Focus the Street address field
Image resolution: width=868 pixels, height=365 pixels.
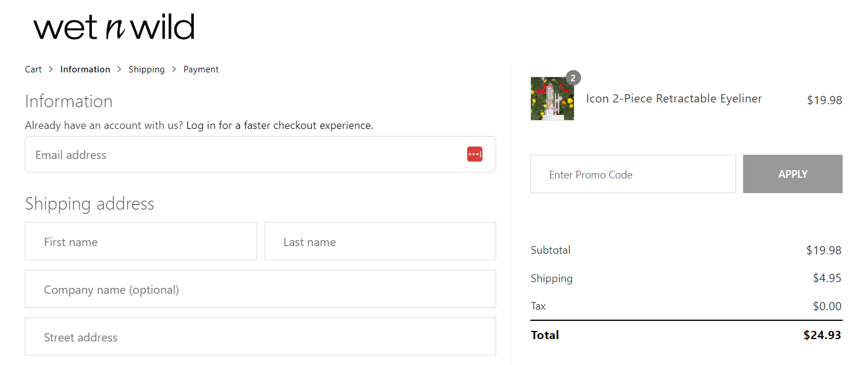tap(260, 337)
